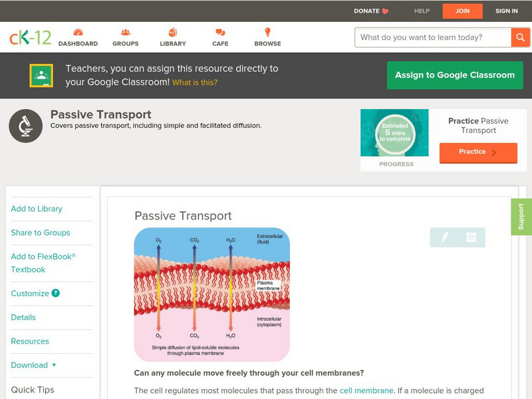Image resolution: width=532 pixels, height=399 pixels.
Task: Click the orange Practice button
Action: pos(478,152)
